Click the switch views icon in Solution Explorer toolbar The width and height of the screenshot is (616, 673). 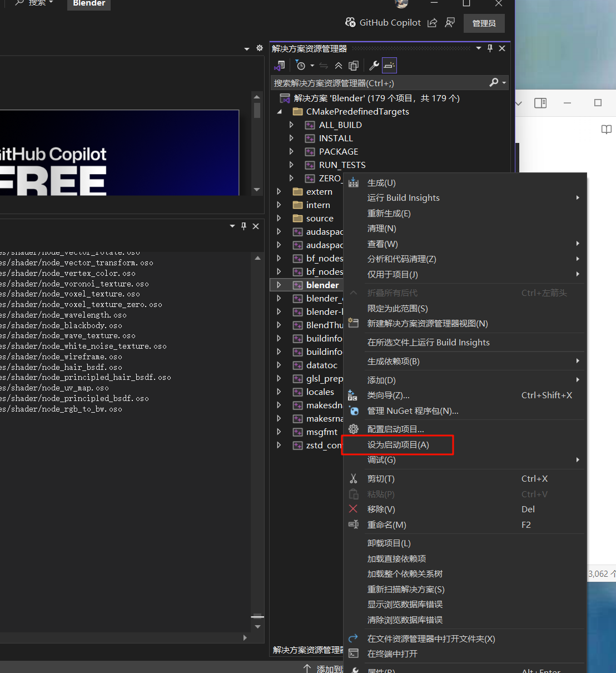[x=280, y=66]
